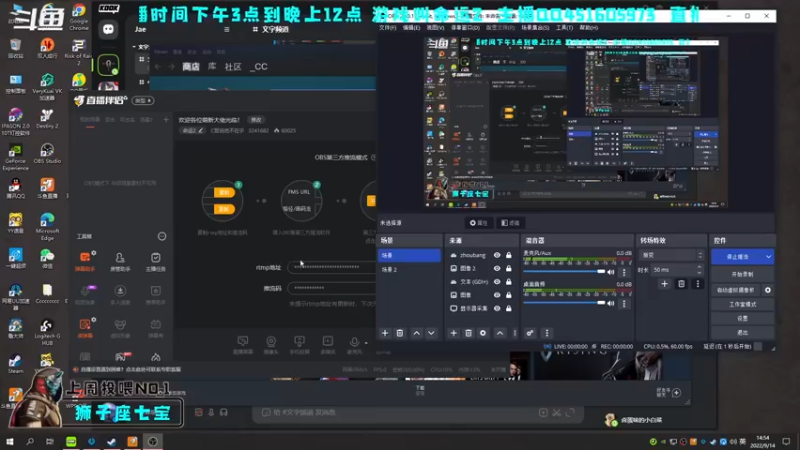Viewport: 800px width, 450px height.
Task: Toggle lock on 显示器采集 source
Action: [x=509, y=308]
